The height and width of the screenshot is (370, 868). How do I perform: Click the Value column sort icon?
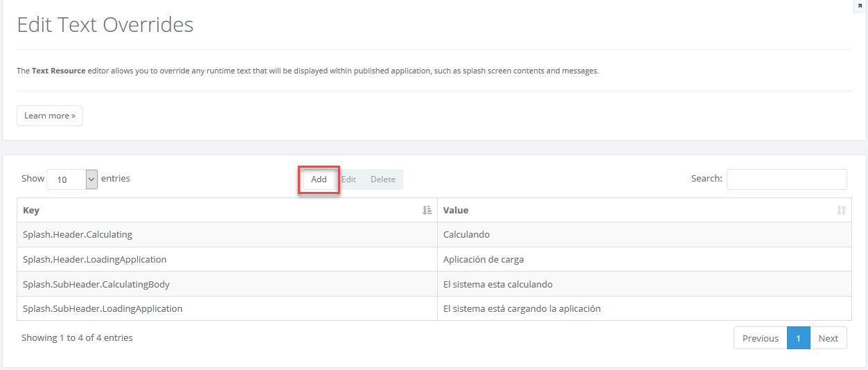841,210
